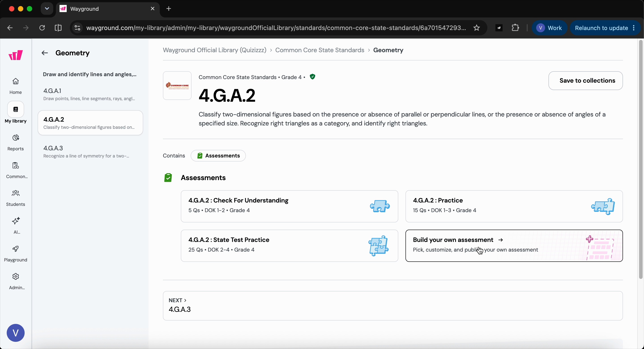Image resolution: width=644 pixels, height=349 pixels.
Task: Open the Relaunch to update menu dots
Action: click(x=634, y=28)
